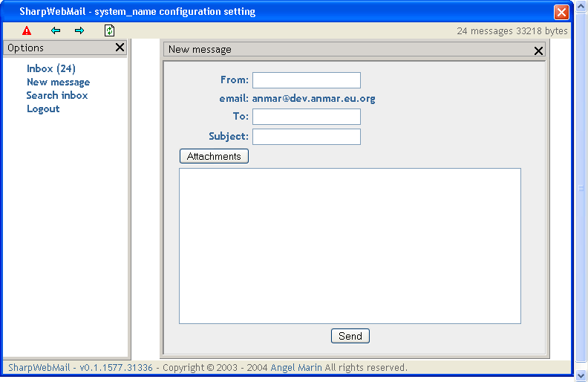Close the SharpWebMail window with red X
This screenshot has height=382, width=588.
tap(561, 12)
